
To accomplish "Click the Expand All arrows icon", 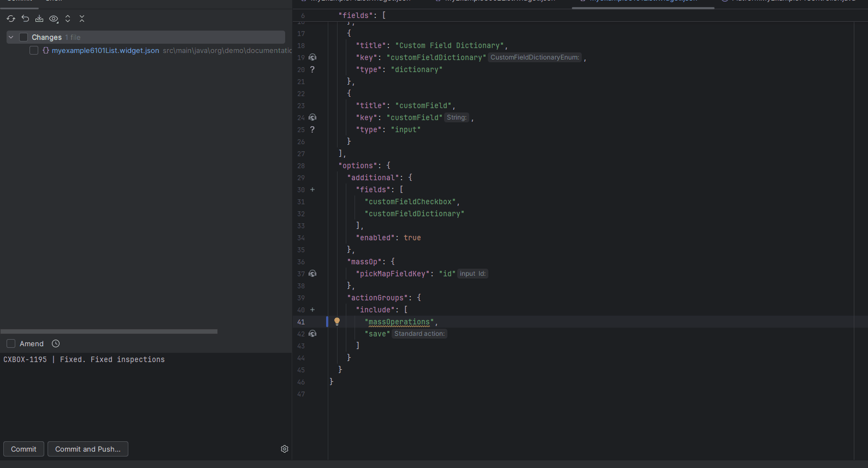I will click(x=68, y=19).
